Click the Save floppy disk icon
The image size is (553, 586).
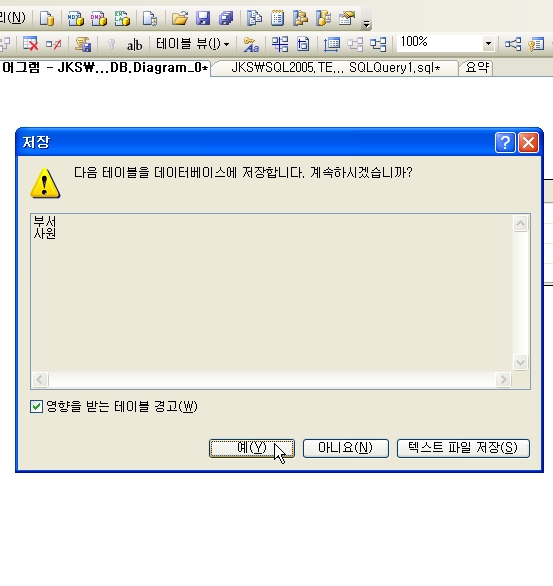(203, 18)
